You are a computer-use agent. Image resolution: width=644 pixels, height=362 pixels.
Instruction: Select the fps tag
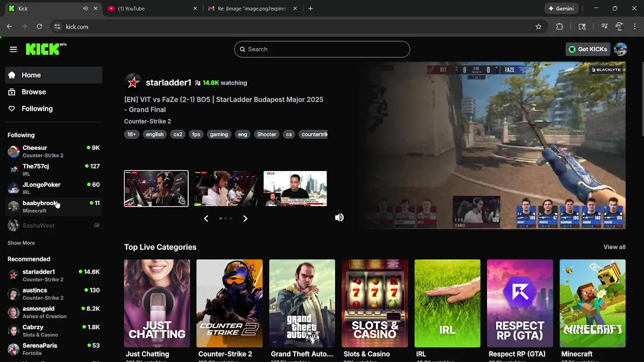point(196,134)
